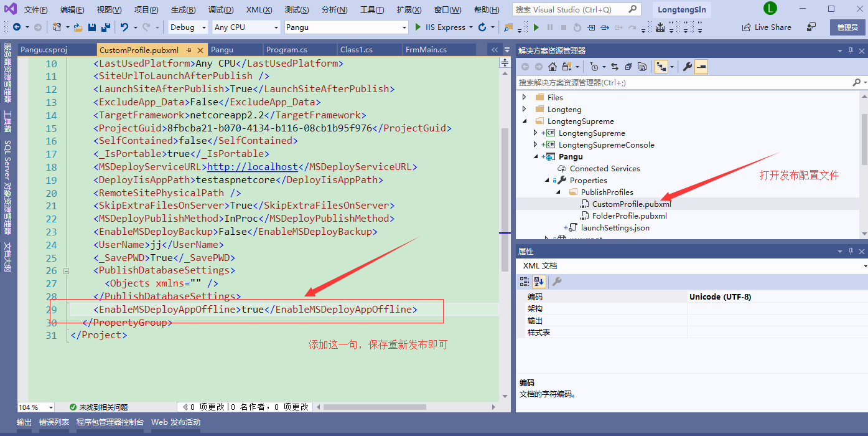Click the Step Over debug icon
Screen dimensions: 868x436
point(605,27)
